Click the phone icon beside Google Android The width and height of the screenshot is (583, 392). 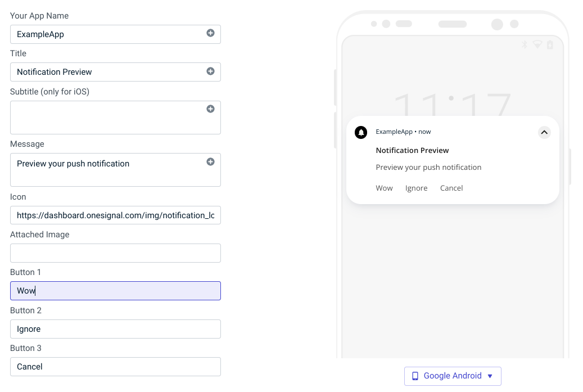[x=415, y=376]
